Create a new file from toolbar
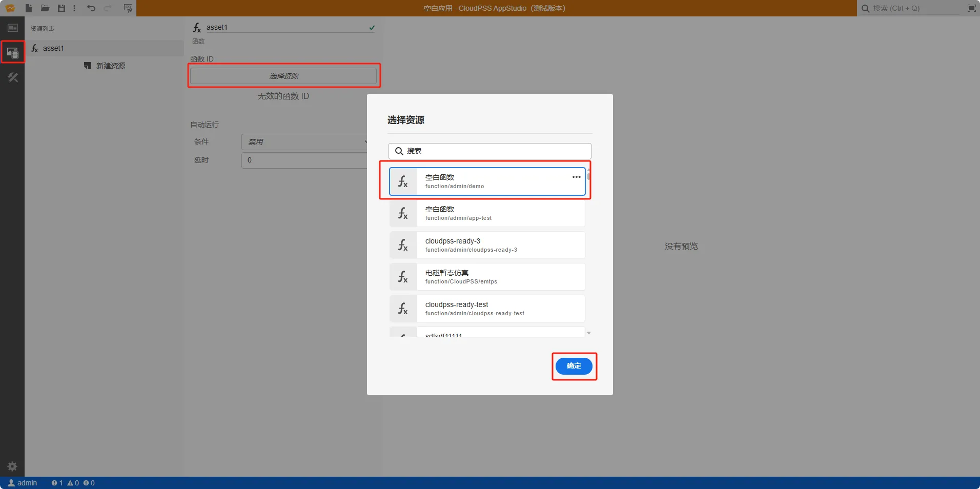Screen dimensions: 980x489 tap(29, 8)
